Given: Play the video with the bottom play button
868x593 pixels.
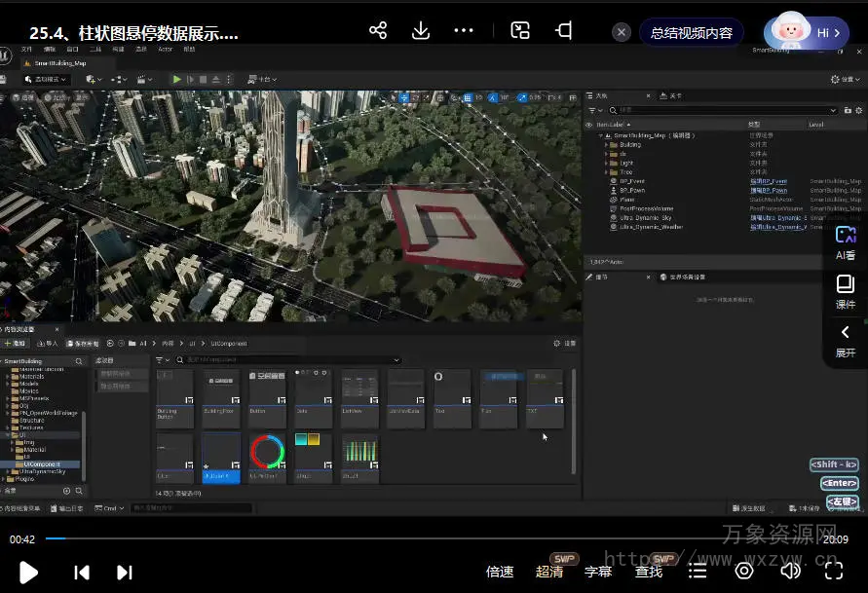Looking at the screenshot, I should [x=28, y=572].
